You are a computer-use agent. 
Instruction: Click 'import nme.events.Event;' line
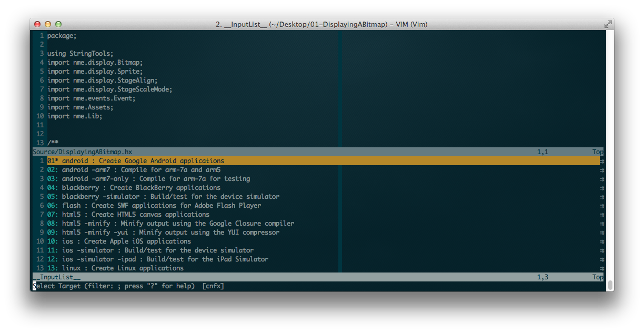[x=92, y=98]
